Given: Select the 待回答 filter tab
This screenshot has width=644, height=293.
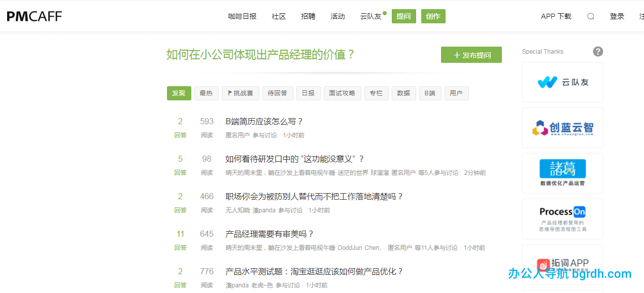Looking at the screenshot, I should (277, 93).
